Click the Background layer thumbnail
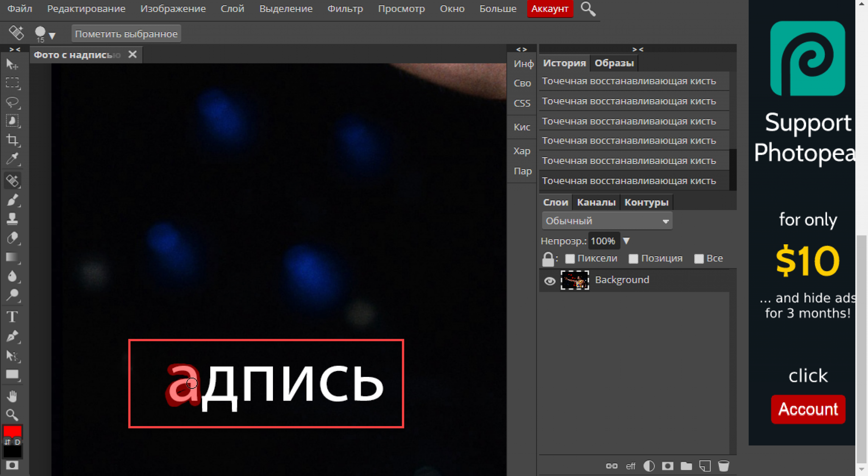 click(575, 280)
